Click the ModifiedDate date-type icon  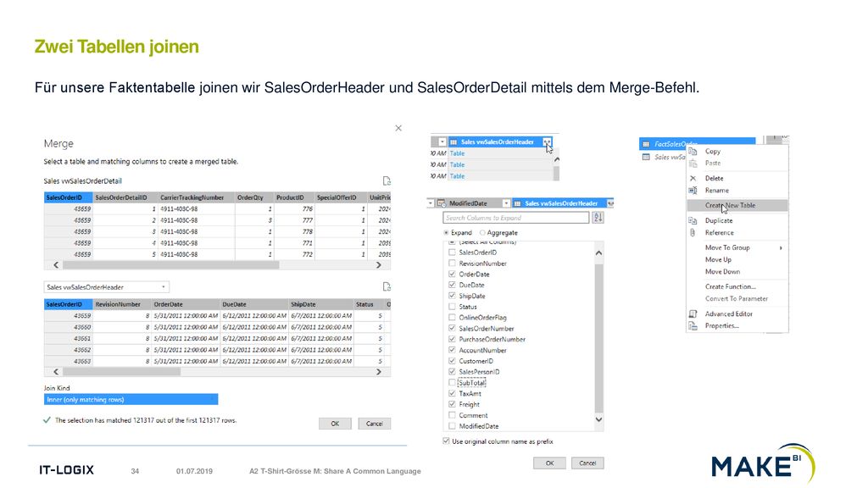click(x=441, y=203)
